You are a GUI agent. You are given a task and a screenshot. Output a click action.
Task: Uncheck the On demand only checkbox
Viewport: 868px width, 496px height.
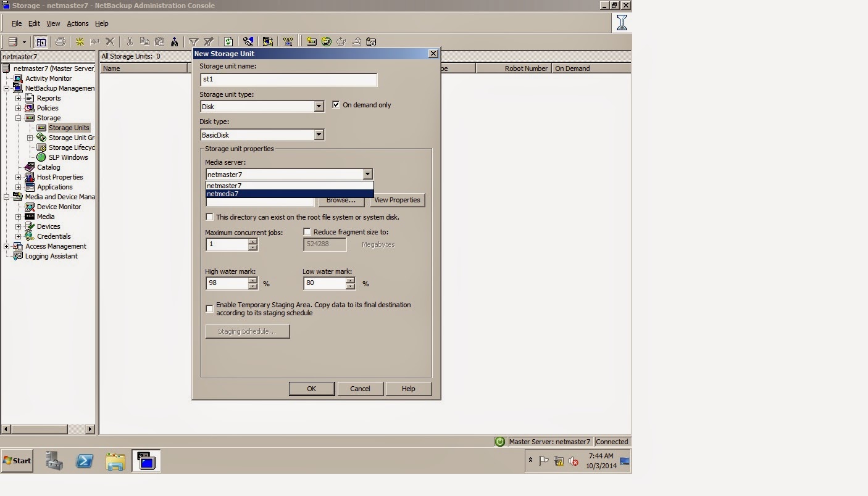(336, 104)
